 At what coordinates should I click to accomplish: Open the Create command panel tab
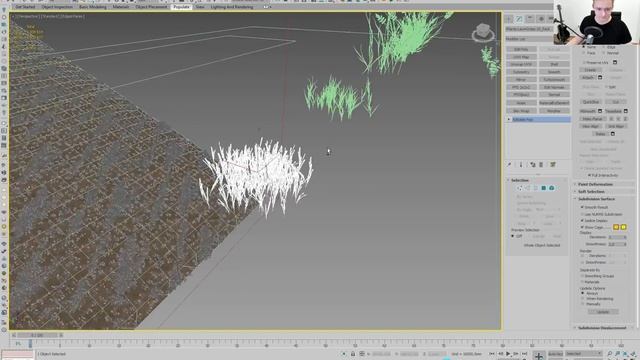tap(509, 19)
